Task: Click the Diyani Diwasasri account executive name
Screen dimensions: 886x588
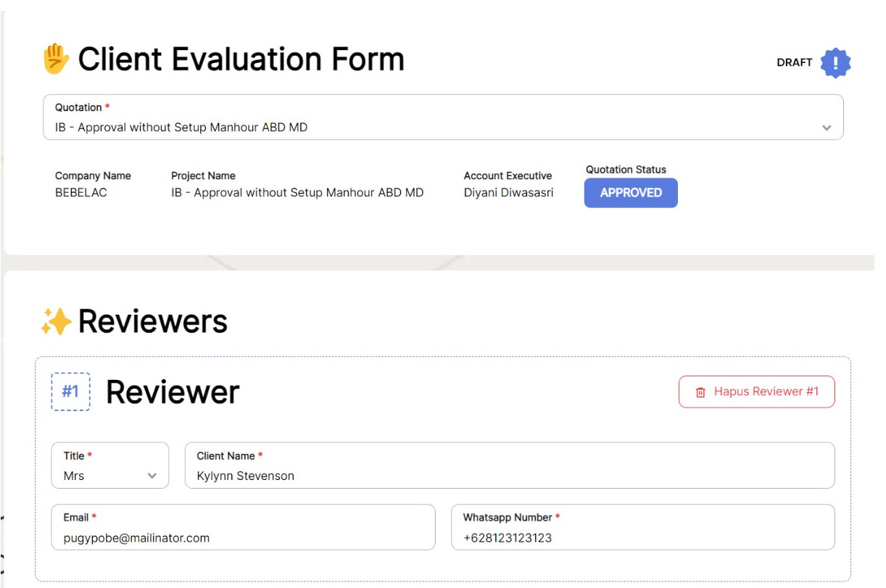Action: [x=508, y=193]
